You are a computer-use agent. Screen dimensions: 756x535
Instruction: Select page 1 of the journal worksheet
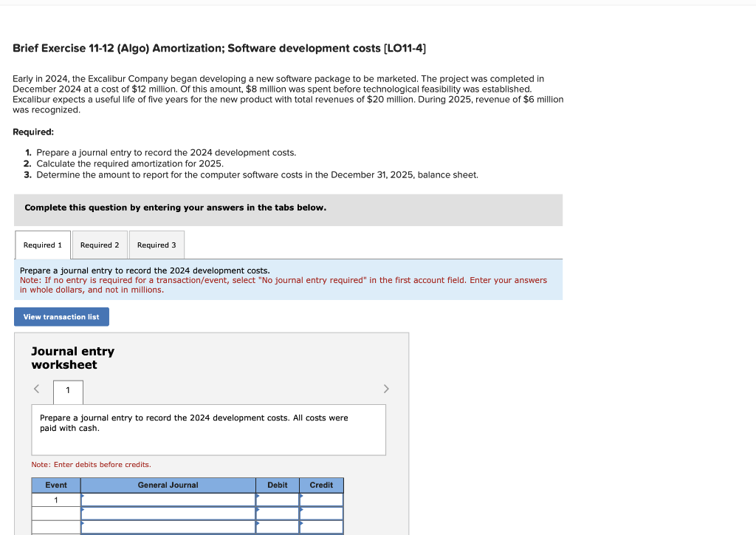67,392
